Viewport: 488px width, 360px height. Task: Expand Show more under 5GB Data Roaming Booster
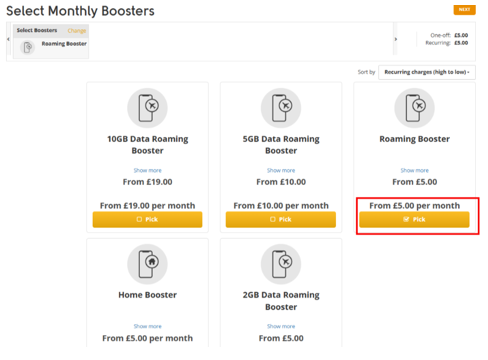click(281, 170)
